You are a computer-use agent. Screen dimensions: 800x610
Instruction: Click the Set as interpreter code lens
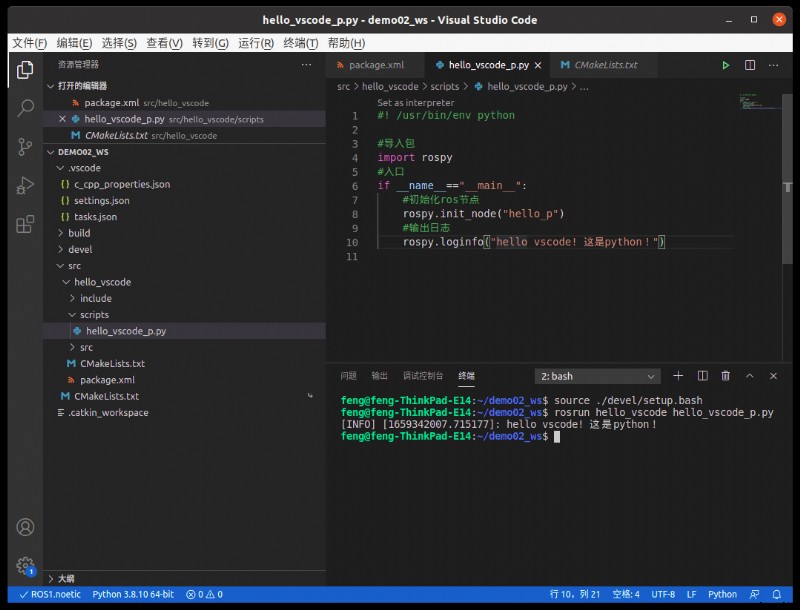415,103
